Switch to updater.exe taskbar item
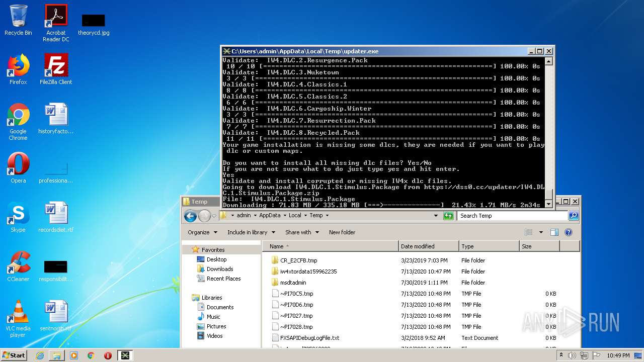The height and width of the screenshot is (362, 644). pos(125,355)
